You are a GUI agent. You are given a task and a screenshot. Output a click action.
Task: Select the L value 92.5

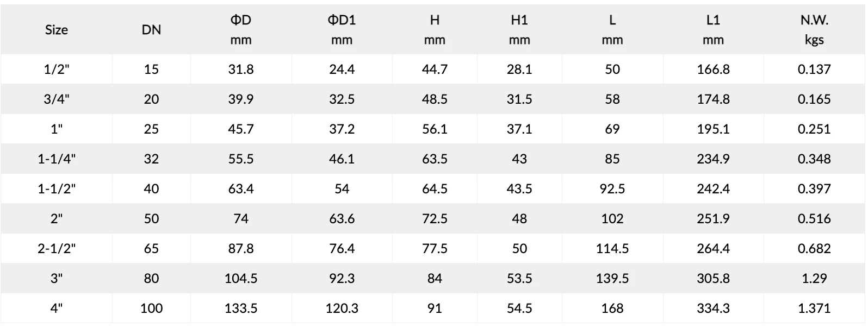[x=612, y=189]
